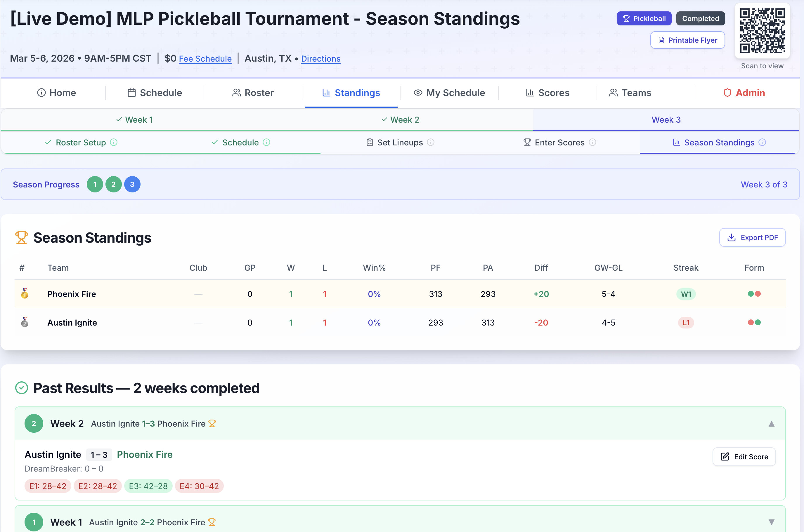The width and height of the screenshot is (804, 532).
Task: Switch to the Schedule tab
Action: point(155,93)
